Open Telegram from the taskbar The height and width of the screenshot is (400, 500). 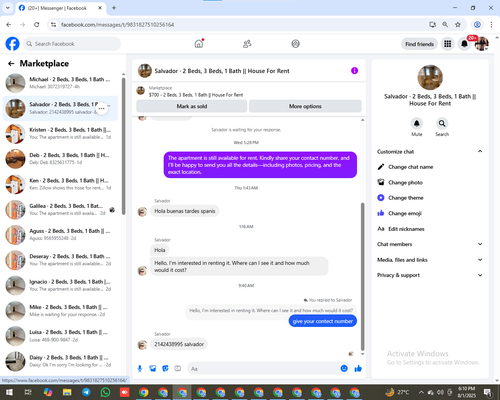point(86,392)
